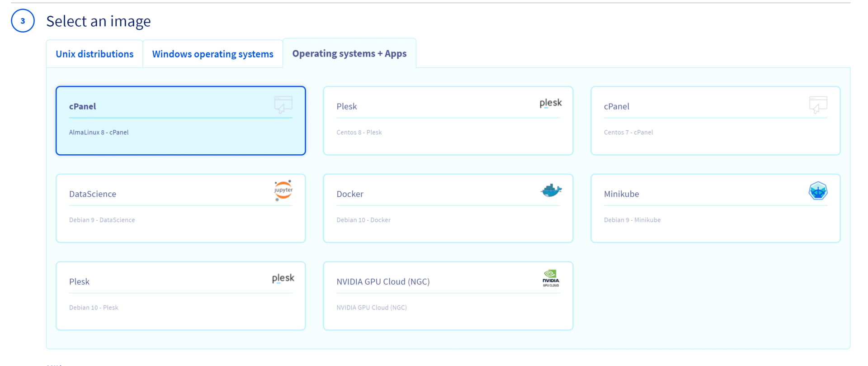Pick the cPanel title on the Centos 7 card
868x366 pixels.
[617, 106]
